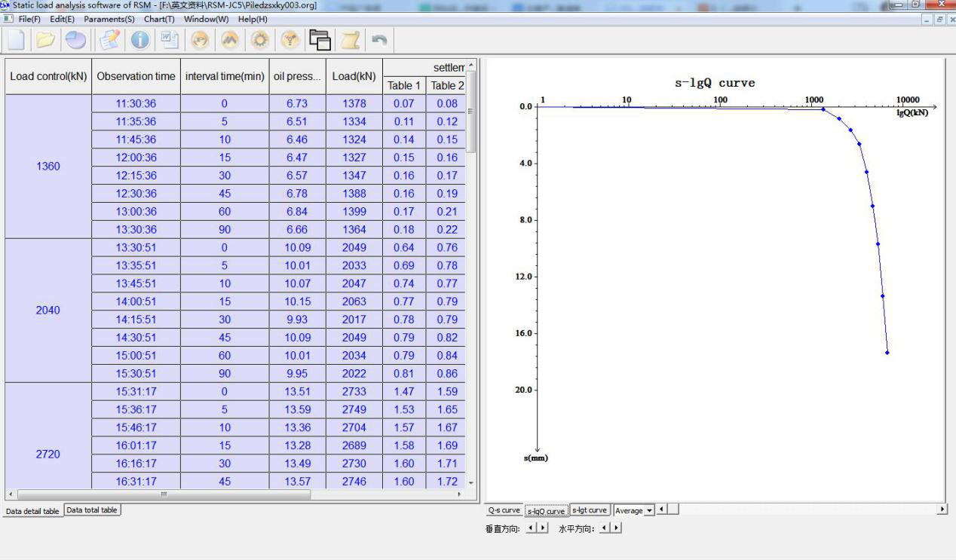Select Load cell with value 2063
Viewport: 956px width, 560px height.
tap(354, 301)
